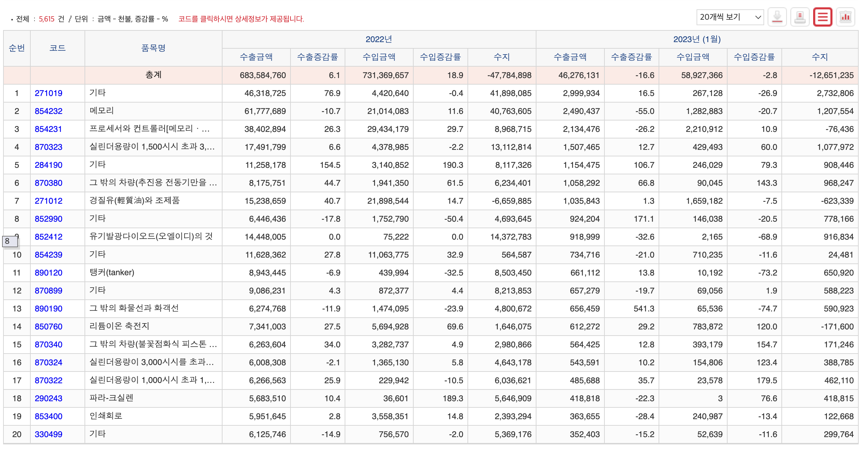This screenshot has width=868, height=453.
Task: Open code link 330499
Action: [x=48, y=434]
